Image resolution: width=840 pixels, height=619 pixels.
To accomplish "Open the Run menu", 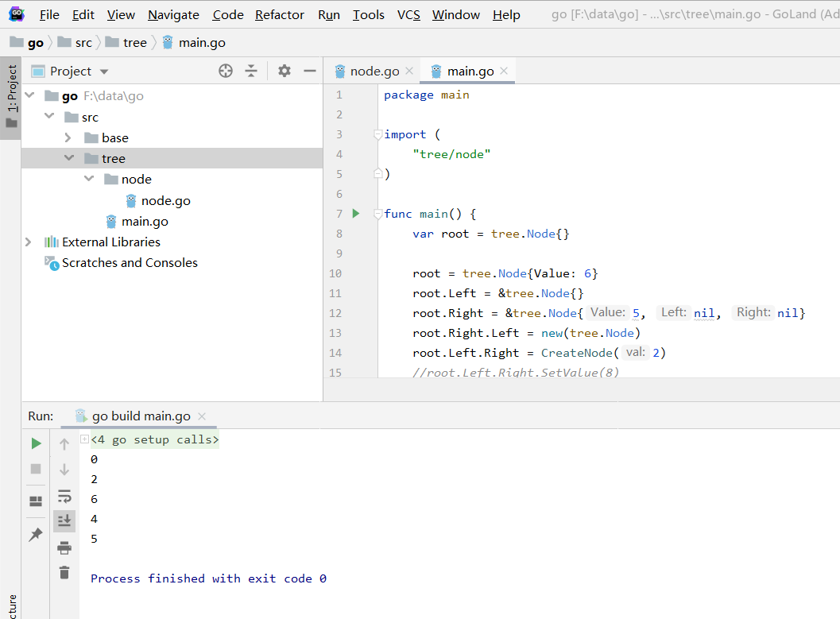I will click(x=329, y=15).
